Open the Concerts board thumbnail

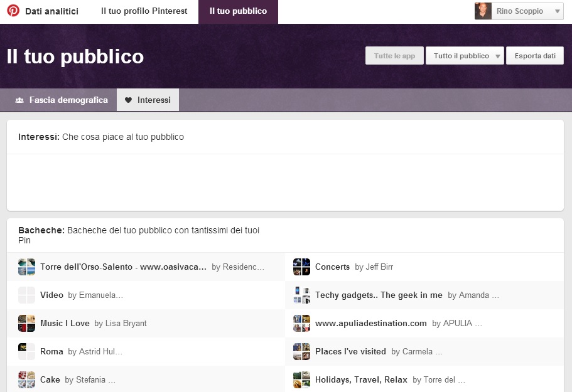pos(301,267)
